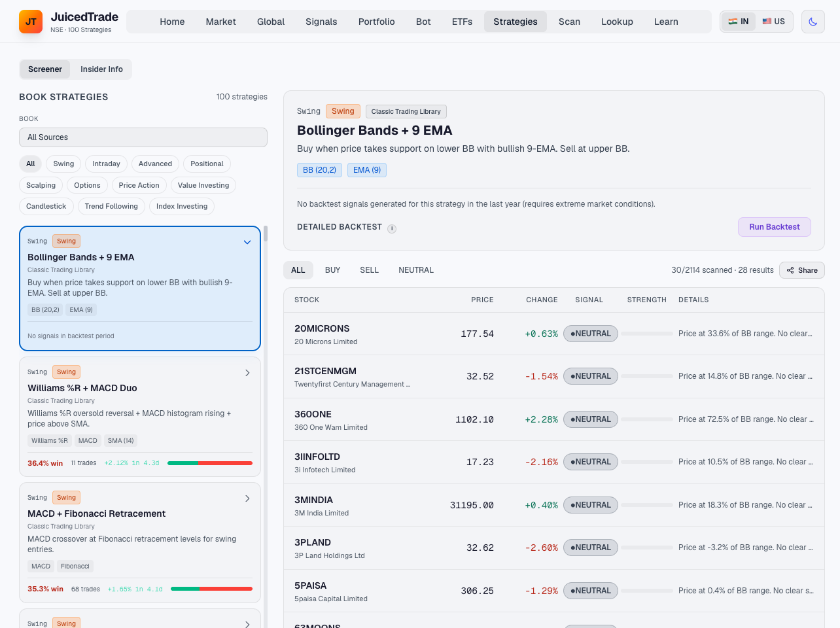Open the 21STCENMGM stock row

pos(553,377)
